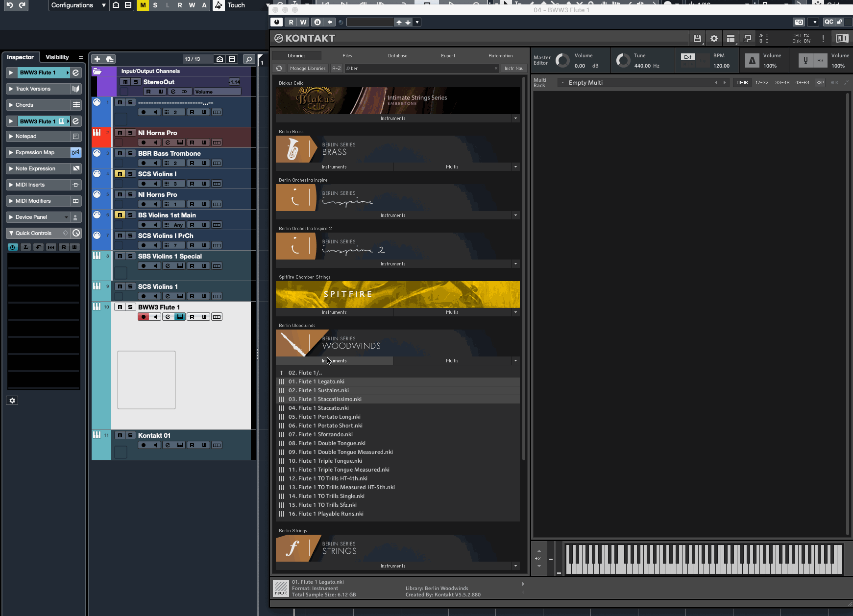
Task: Click the metronome icon in Kontakt
Action: point(752,61)
